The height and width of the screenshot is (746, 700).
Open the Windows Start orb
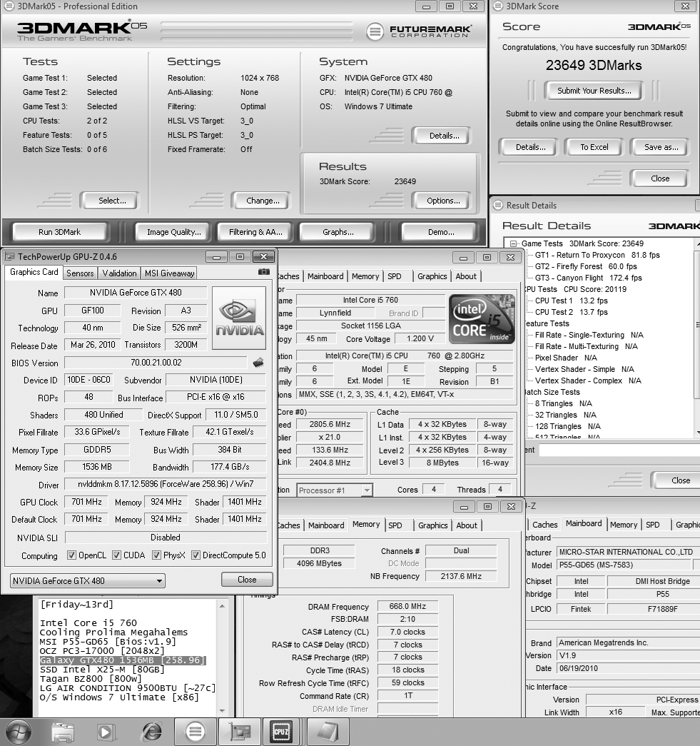[18, 732]
